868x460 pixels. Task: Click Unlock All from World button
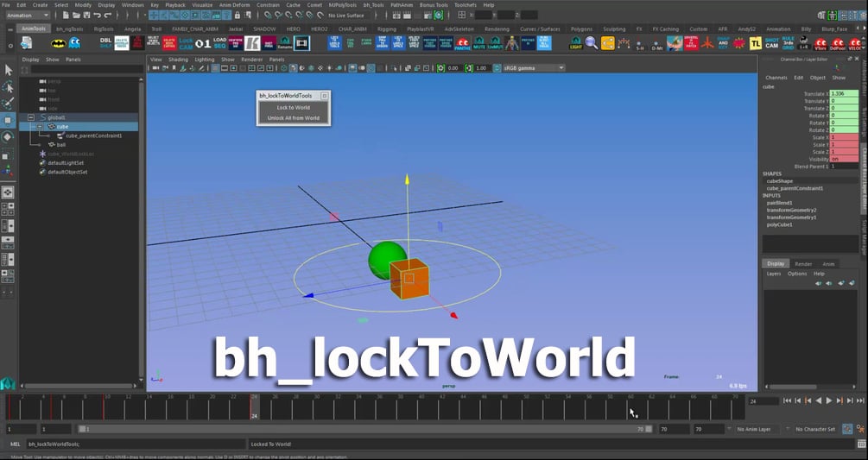294,117
